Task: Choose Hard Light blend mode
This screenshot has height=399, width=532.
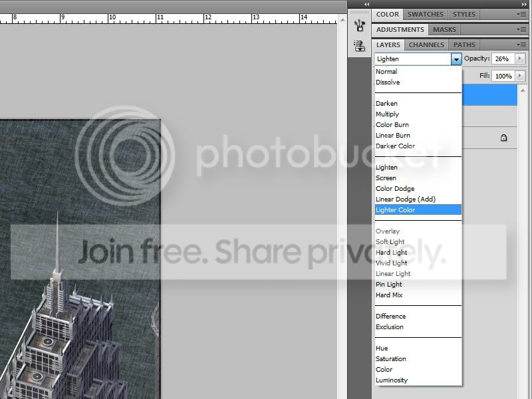Action: click(x=418, y=253)
